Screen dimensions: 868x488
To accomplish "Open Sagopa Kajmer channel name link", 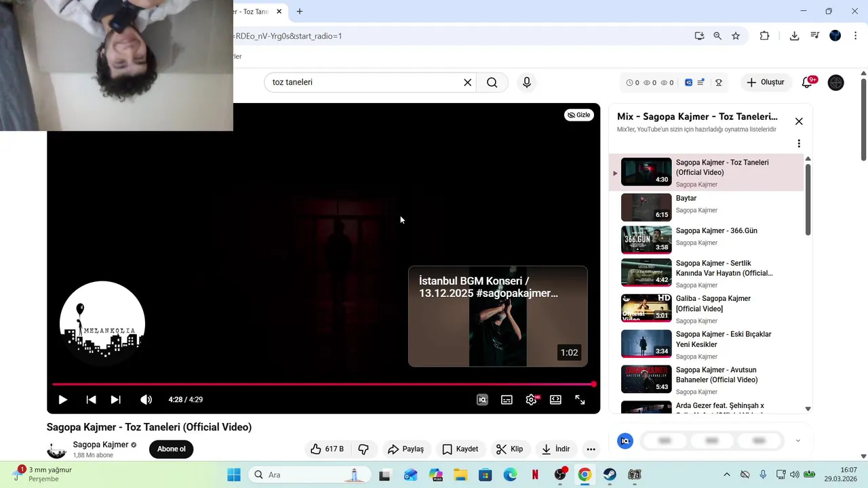I will (x=100, y=445).
